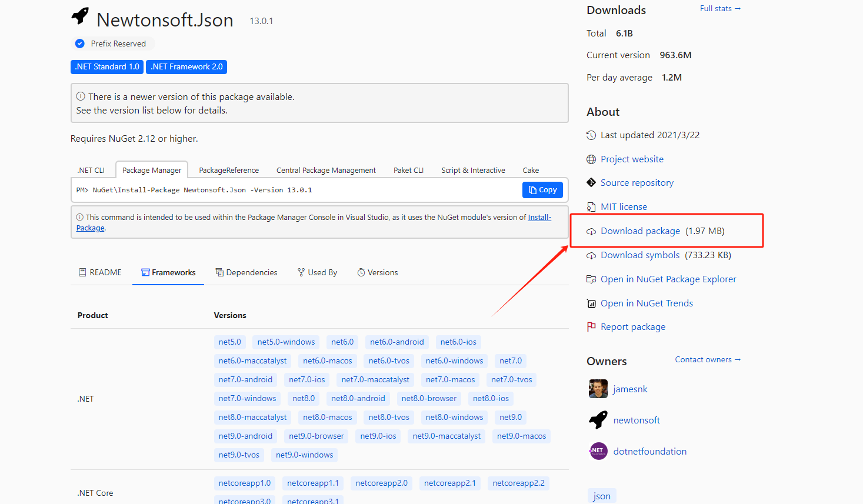Viewport: 863px width, 504px height.
Task: Open the README tab
Action: click(x=100, y=272)
